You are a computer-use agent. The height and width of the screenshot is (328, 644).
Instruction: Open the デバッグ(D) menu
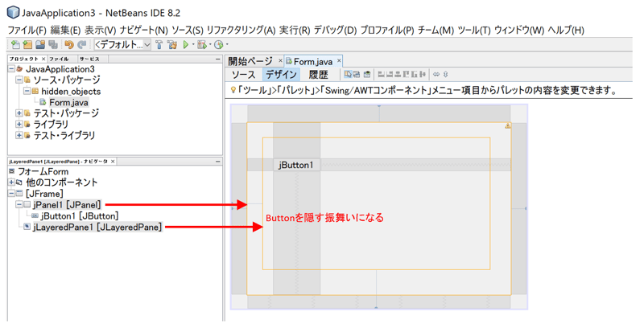pyautogui.click(x=336, y=30)
